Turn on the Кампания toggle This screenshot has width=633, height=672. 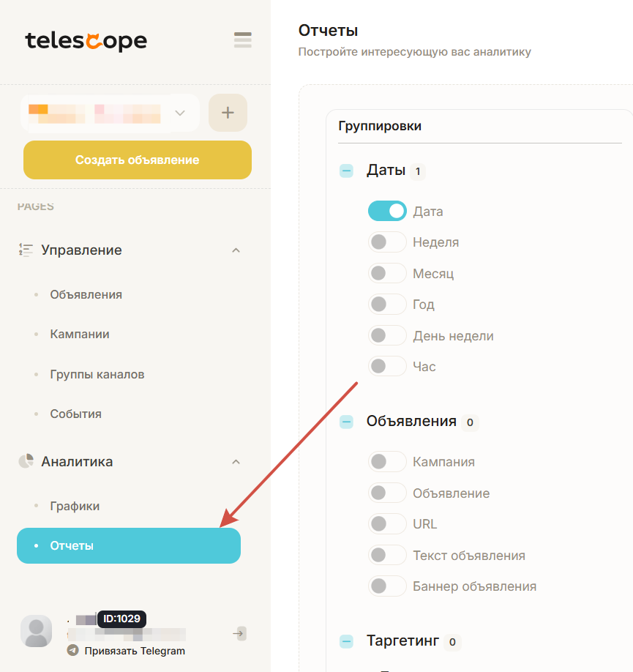(387, 462)
